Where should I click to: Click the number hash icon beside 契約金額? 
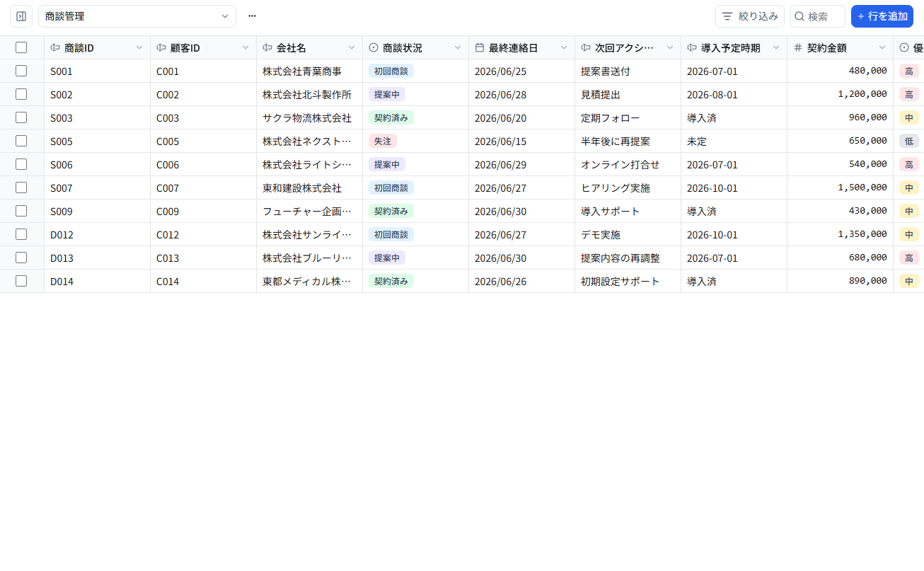(x=798, y=47)
